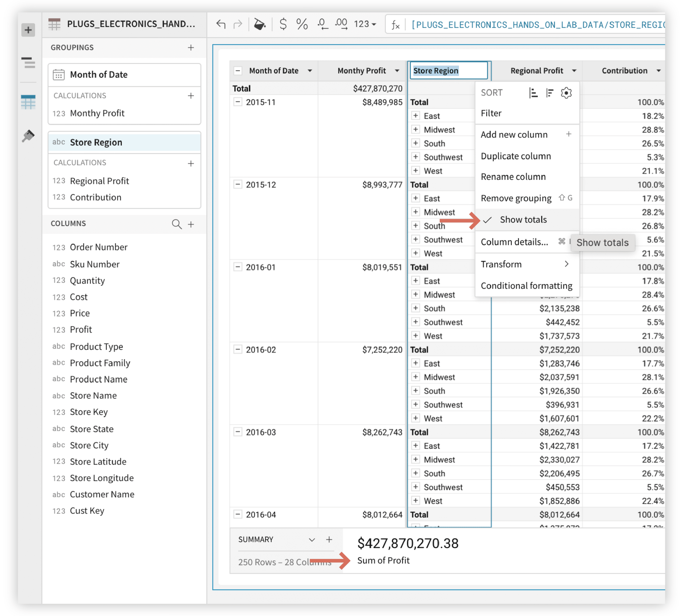
Task: Add a new grouping with the plus
Action: 191,47
